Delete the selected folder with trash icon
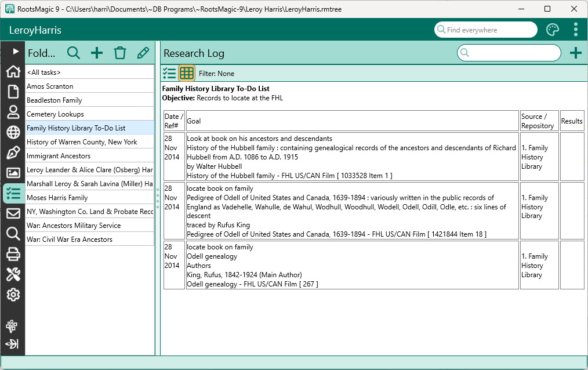The width and height of the screenshot is (588, 370). click(120, 53)
